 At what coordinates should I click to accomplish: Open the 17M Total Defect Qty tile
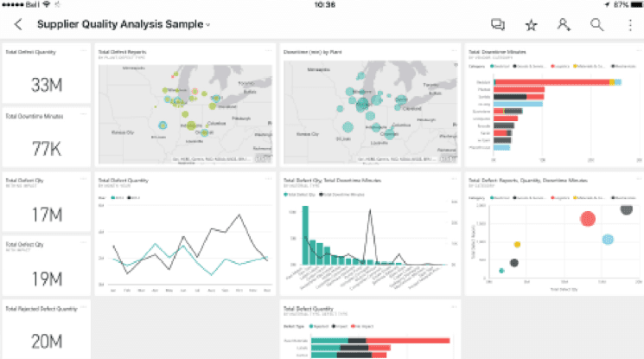pyautogui.click(x=47, y=202)
